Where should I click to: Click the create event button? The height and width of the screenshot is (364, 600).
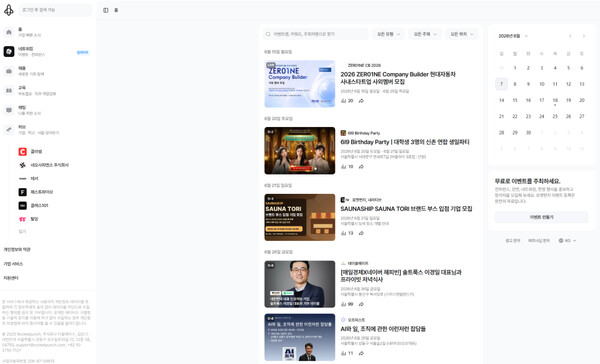tap(541, 217)
